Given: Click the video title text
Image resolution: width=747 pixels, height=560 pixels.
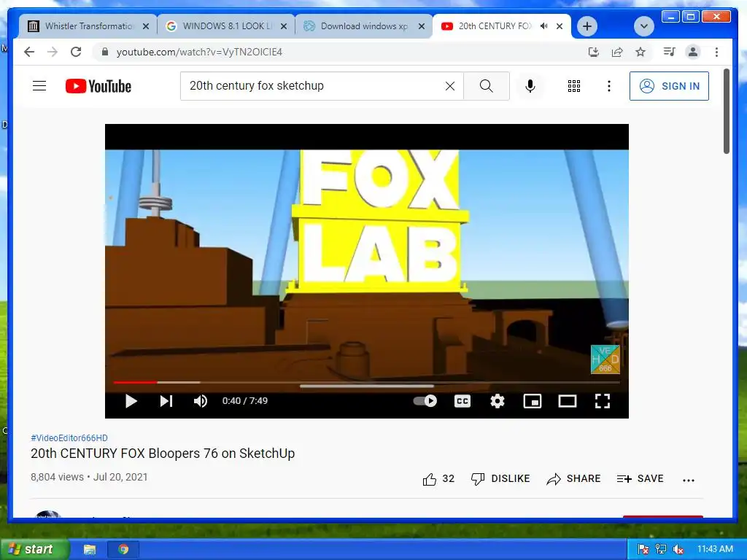Looking at the screenshot, I should tap(163, 454).
